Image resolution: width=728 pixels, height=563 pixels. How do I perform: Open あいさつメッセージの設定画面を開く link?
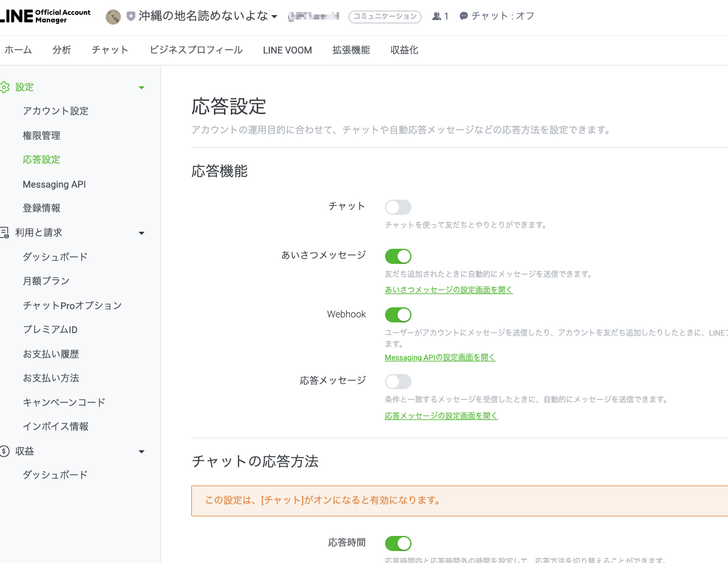(448, 289)
